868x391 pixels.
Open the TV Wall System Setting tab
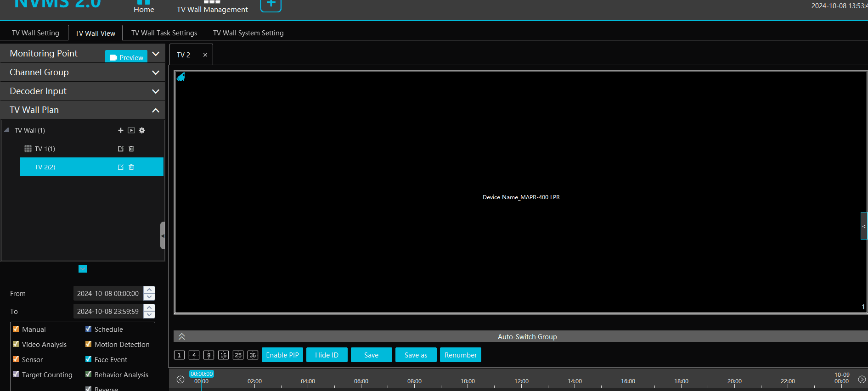coord(248,33)
